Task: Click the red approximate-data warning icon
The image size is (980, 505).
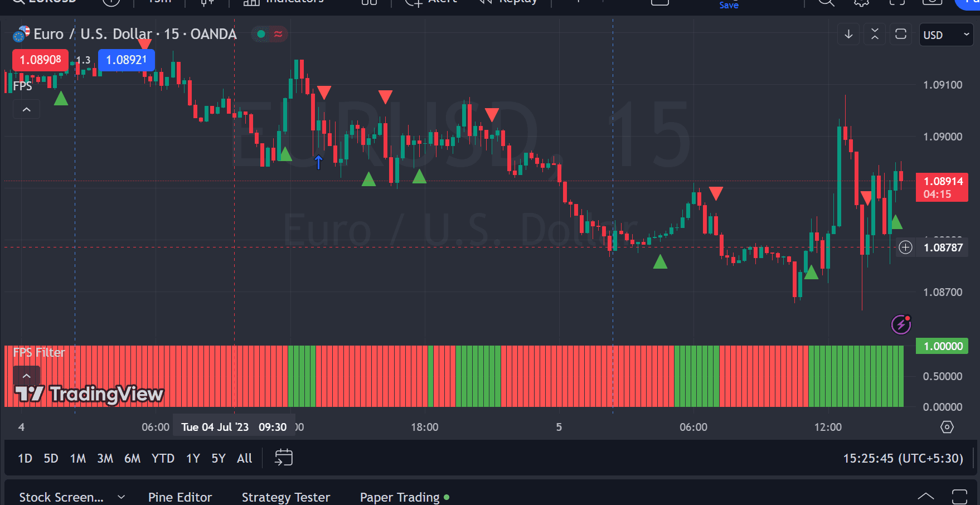Action: pos(278,34)
